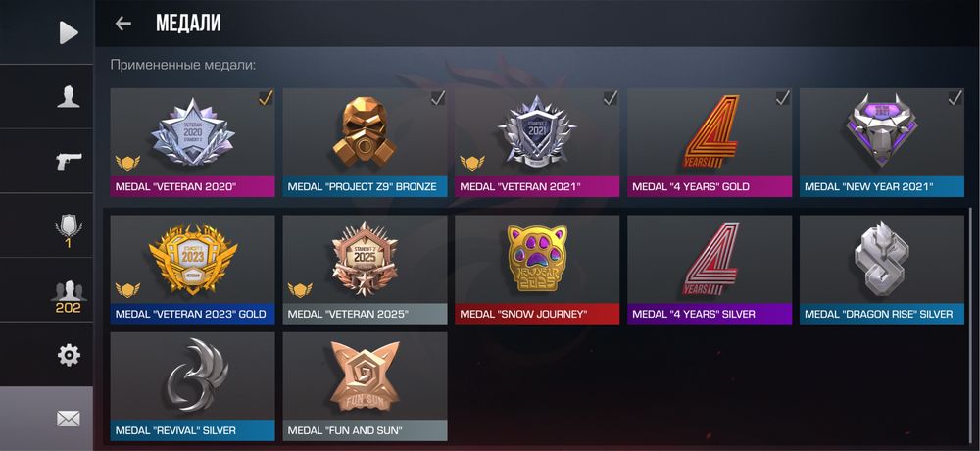Open the settings gear sidebar icon
Screen dimensions: 980x451
point(69,355)
